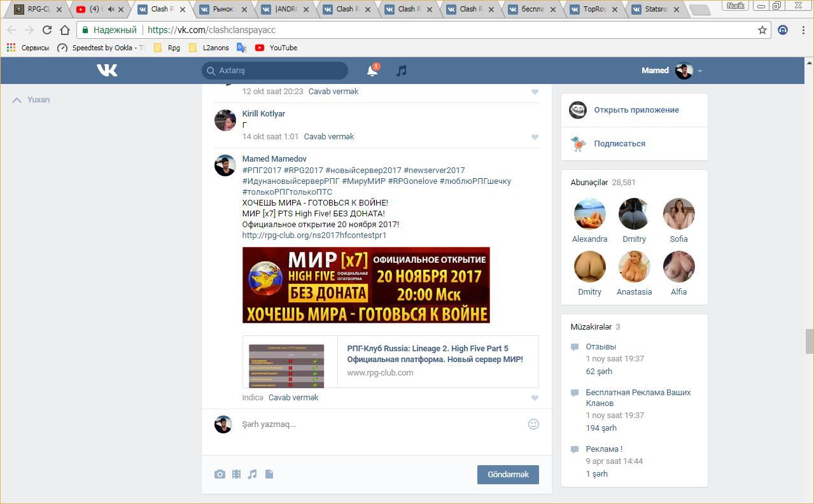
Task: Click the Google Translate bookmark icon
Action: [241, 48]
